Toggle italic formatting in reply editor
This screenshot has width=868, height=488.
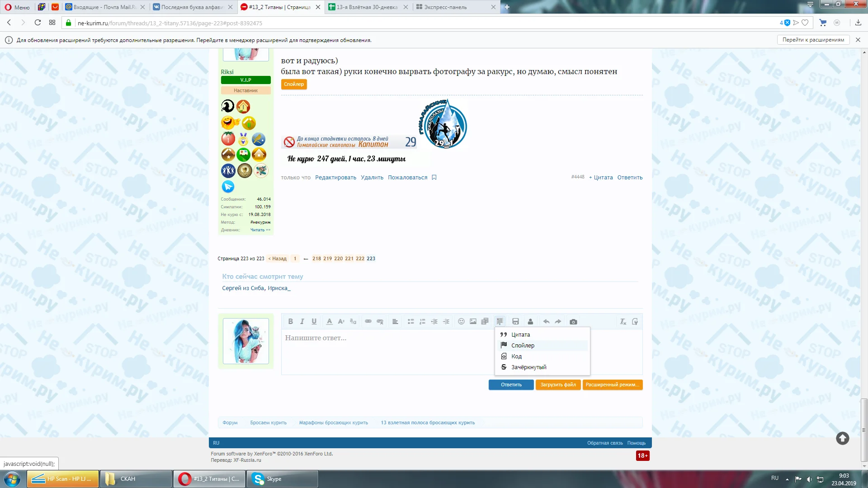tap(302, 322)
